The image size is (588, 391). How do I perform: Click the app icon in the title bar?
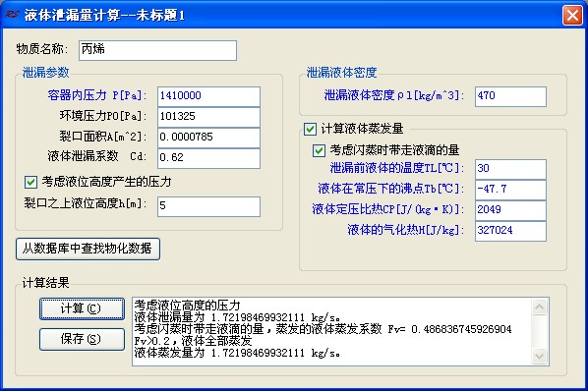[12, 15]
